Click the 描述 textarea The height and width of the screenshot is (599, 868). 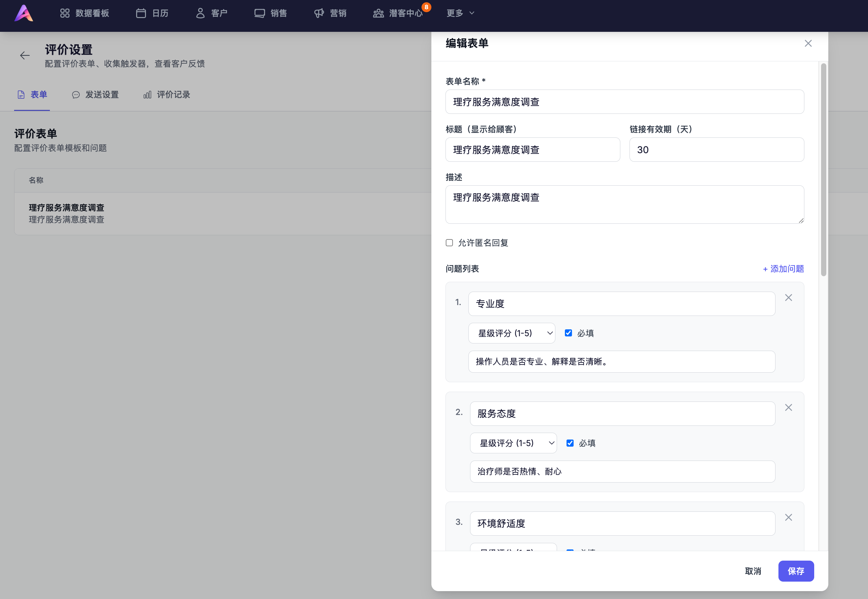pyautogui.click(x=625, y=205)
